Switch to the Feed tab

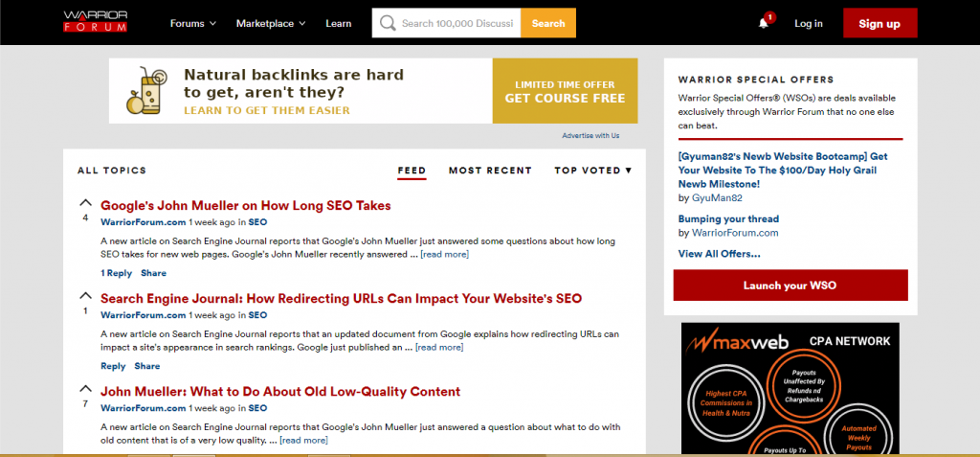click(412, 171)
